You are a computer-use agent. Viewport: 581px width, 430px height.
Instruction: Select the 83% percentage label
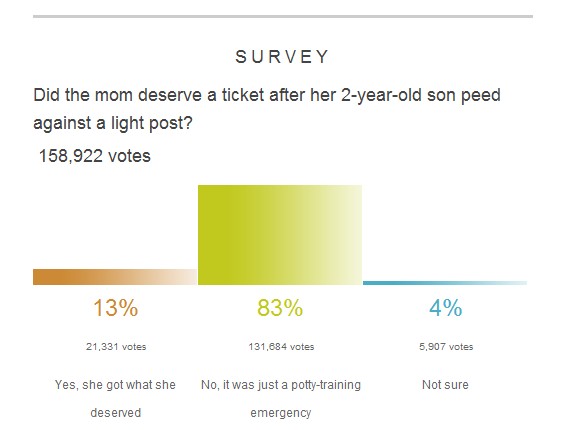tap(280, 308)
